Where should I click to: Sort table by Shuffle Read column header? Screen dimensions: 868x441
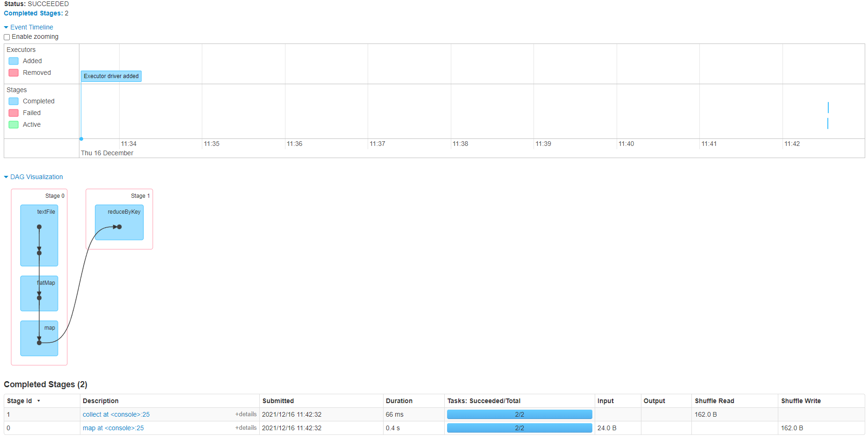(714, 401)
